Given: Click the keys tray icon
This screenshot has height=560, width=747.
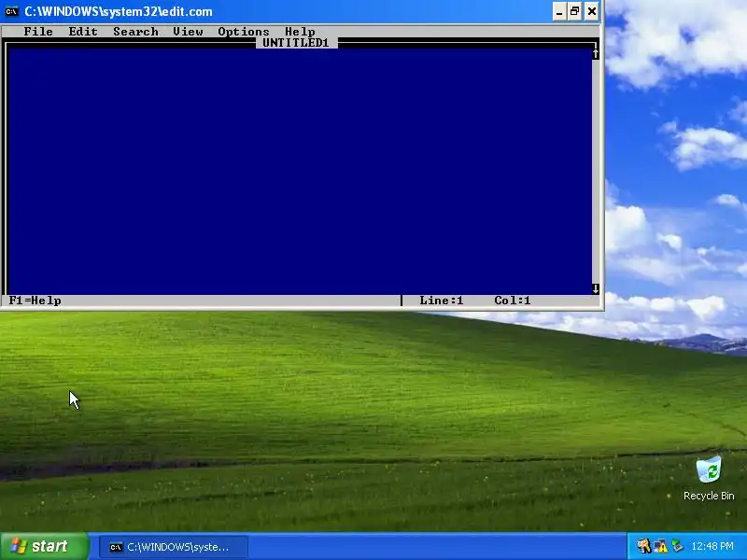Looking at the screenshot, I should pyautogui.click(x=644, y=546).
